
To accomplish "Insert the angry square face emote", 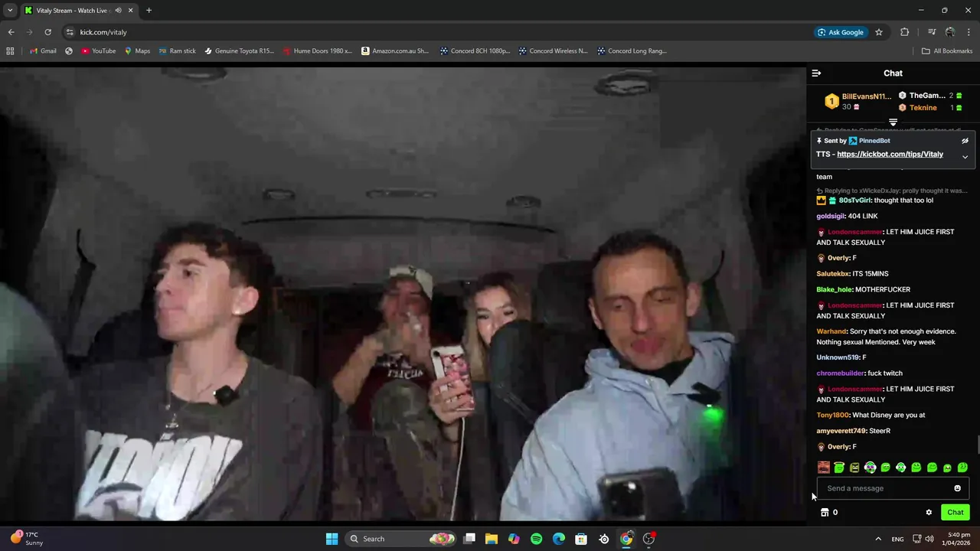I will click(x=854, y=468).
